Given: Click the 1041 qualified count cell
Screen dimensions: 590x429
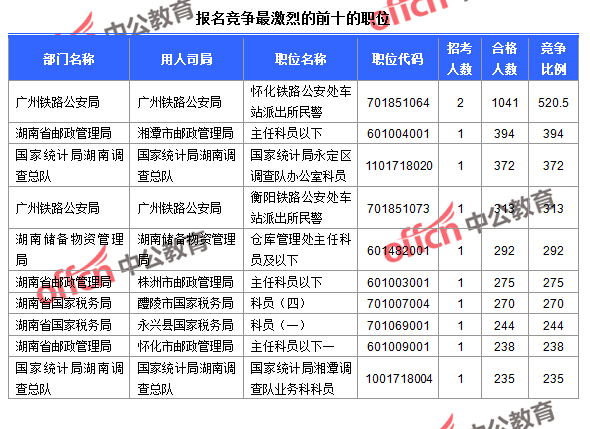Looking at the screenshot, I should [505, 102].
